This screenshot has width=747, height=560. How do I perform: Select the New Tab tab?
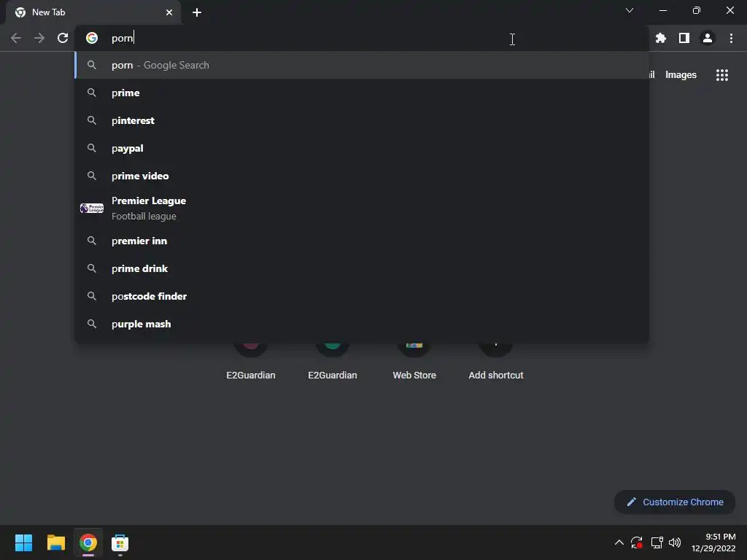(x=93, y=12)
